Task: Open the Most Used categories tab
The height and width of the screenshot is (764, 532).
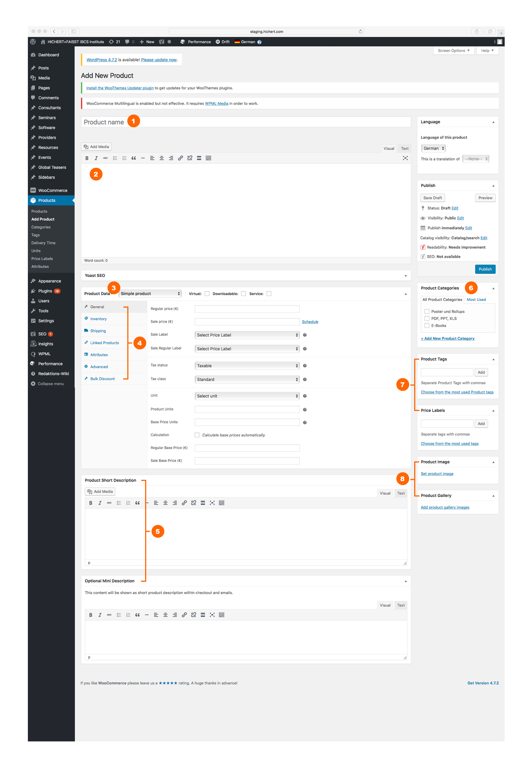Action: coord(476,300)
